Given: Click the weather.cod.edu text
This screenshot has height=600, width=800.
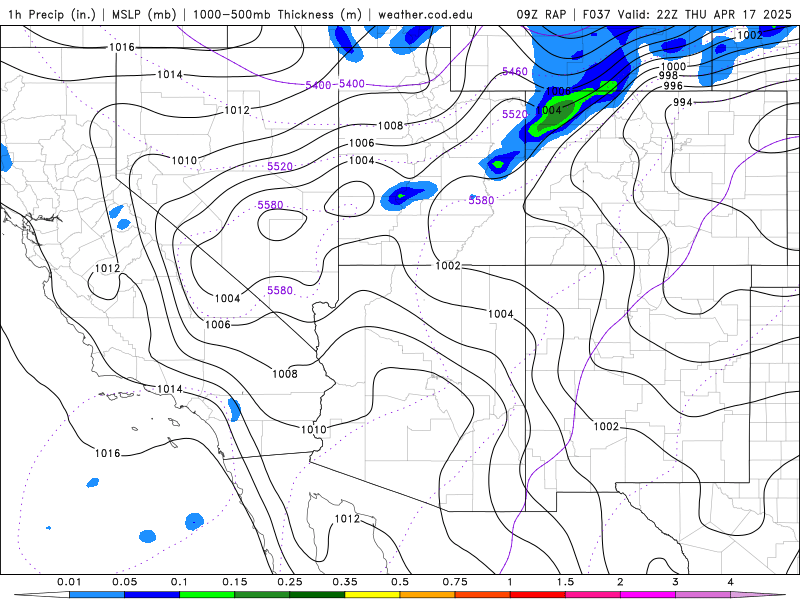Looking at the screenshot, I should [x=425, y=14].
